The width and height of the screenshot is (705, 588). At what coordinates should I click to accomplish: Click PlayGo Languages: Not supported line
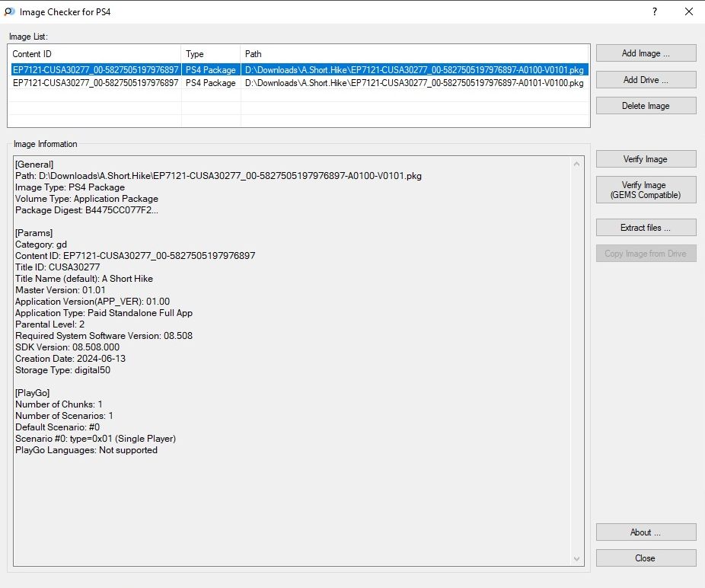[x=86, y=450]
